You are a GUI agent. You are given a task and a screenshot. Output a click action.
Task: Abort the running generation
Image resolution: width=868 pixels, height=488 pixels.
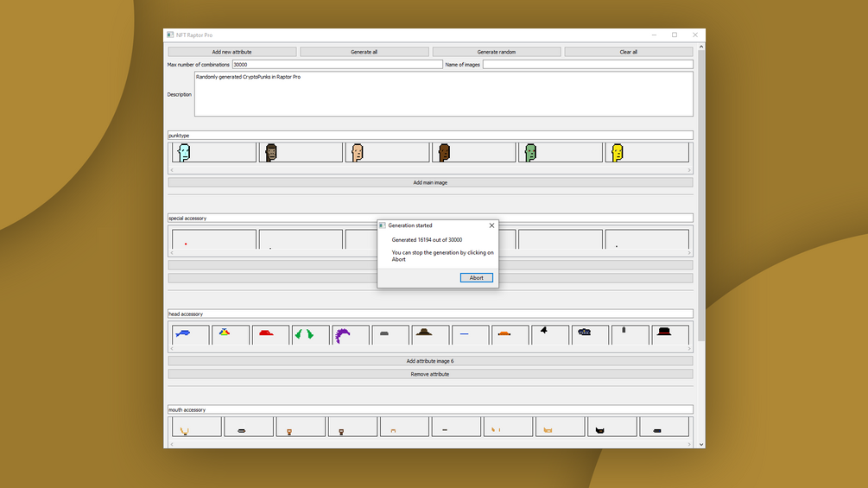[476, 278]
